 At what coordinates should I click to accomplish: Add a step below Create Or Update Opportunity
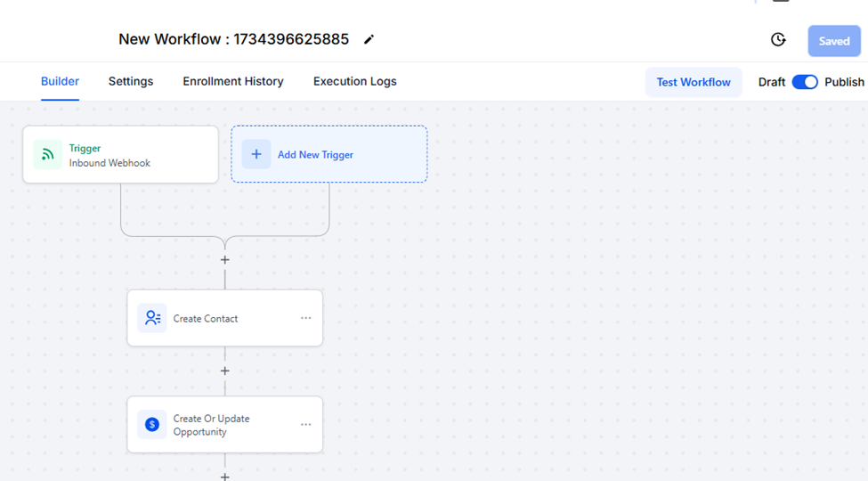click(225, 477)
